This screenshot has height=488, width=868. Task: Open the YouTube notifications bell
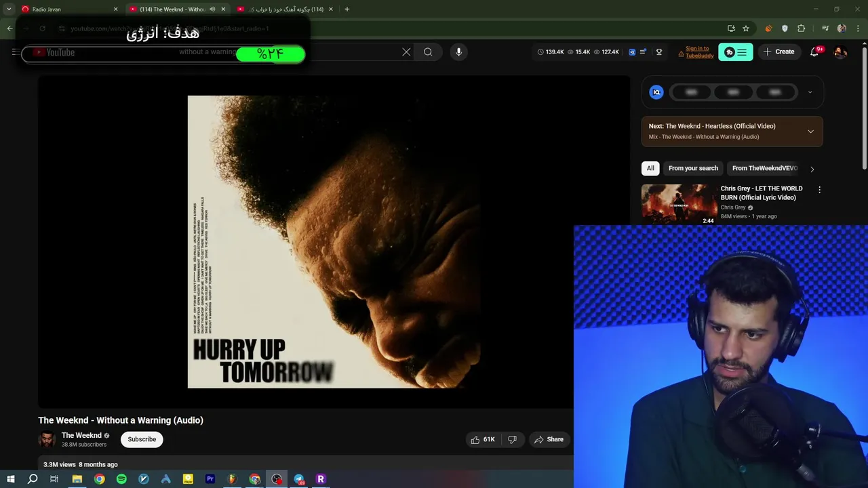tap(815, 52)
